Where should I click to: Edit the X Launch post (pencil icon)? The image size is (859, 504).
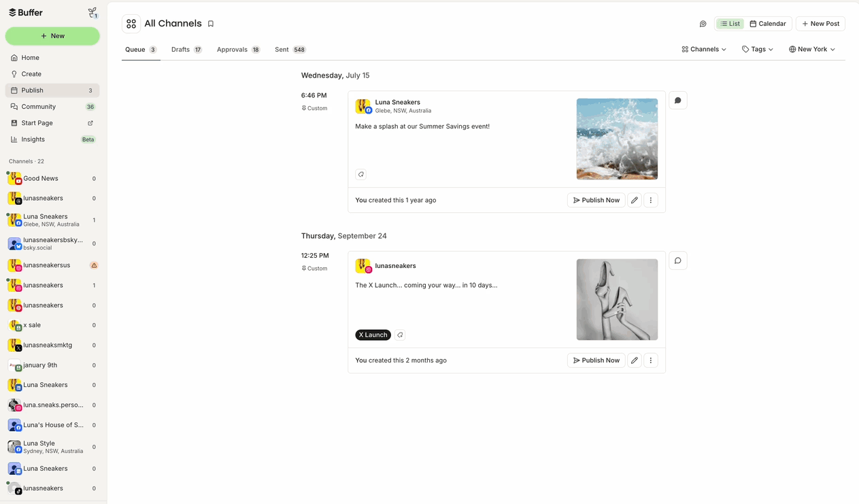[x=635, y=360]
